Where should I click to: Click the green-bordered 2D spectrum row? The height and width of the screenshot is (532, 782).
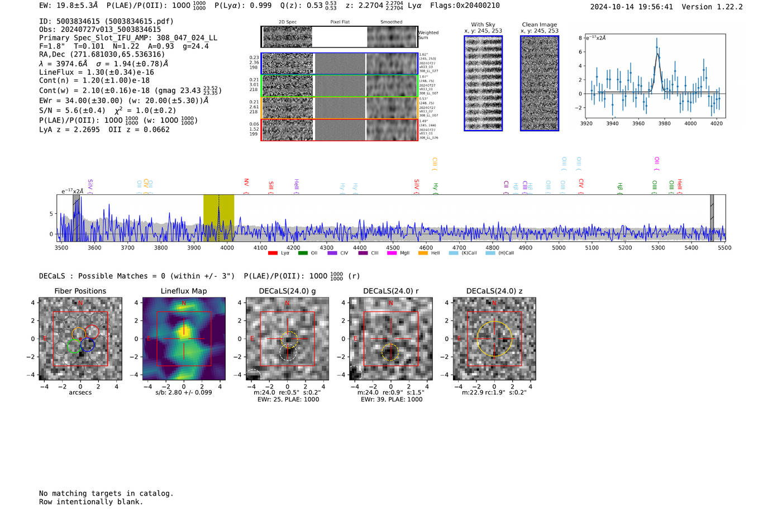[340, 86]
